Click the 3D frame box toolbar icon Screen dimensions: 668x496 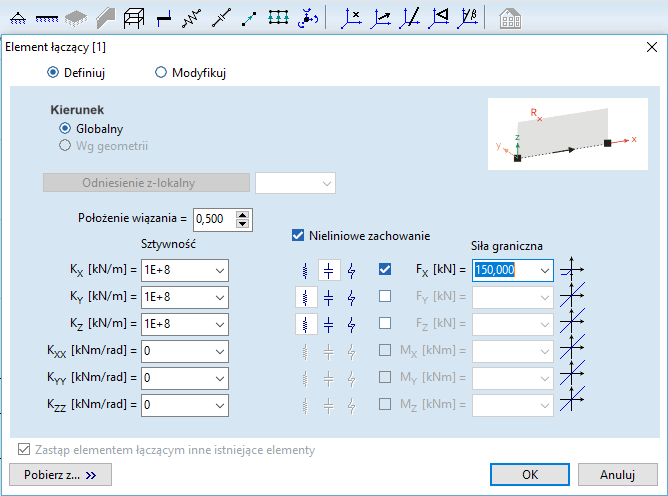coord(134,17)
